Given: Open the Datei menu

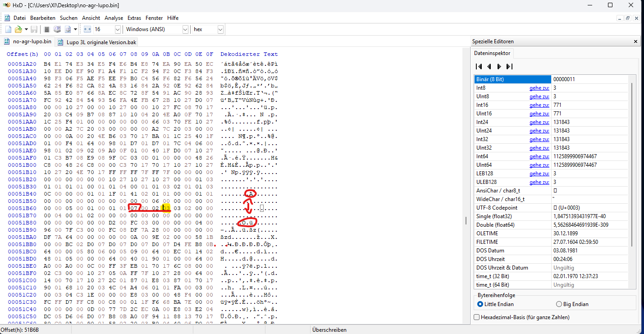Looking at the screenshot, I should pyautogui.click(x=19, y=18).
